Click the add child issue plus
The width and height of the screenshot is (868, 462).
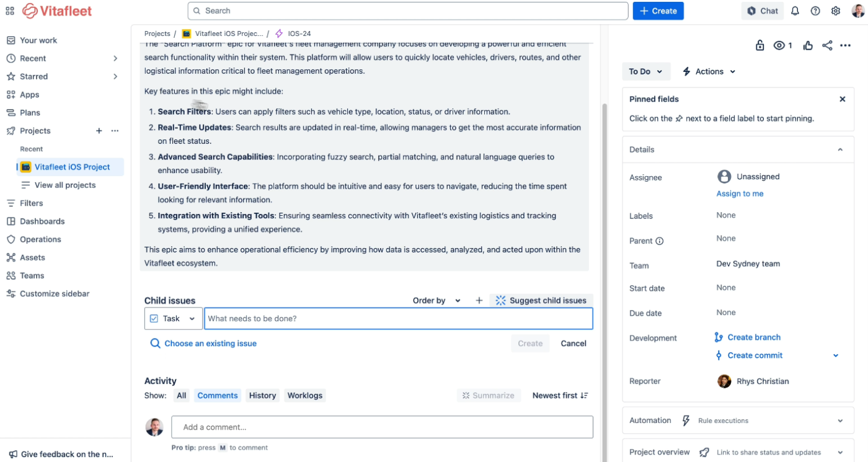(x=479, y=300)
